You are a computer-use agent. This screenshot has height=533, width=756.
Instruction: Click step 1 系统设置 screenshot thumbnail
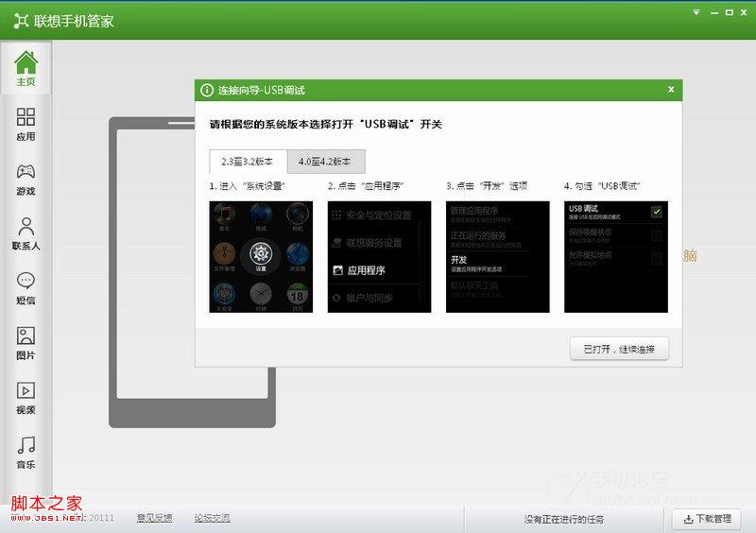[x=261, y=257]
